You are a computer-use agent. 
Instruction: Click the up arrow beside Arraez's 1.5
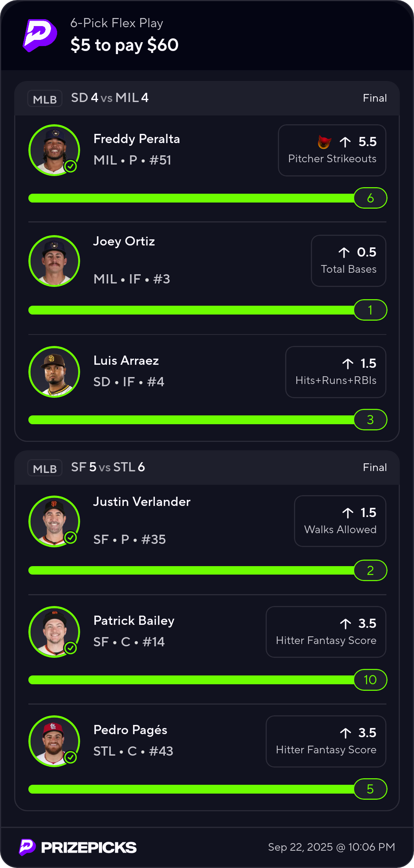348,364
